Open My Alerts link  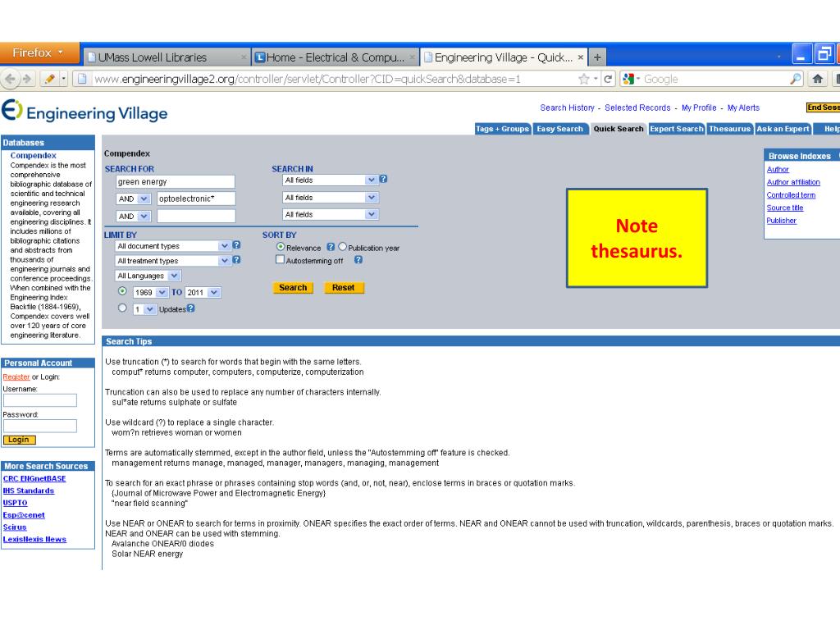pos(743,107)
